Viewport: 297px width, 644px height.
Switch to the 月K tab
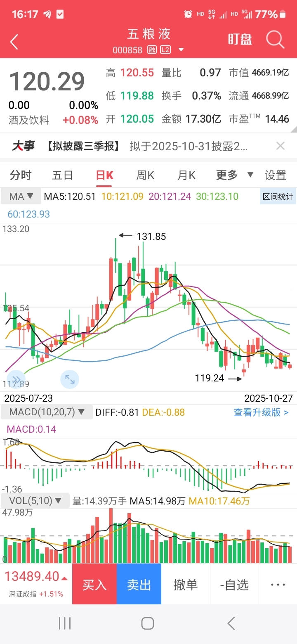coord(186,175)
